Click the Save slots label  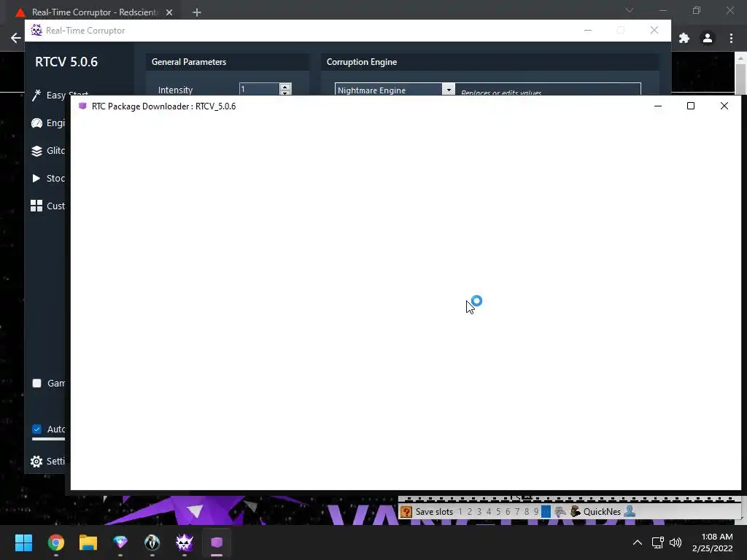434,511
